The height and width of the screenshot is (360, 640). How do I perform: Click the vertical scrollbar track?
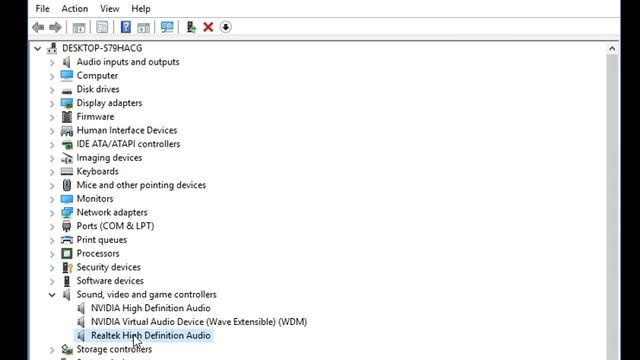pos(612,207)
